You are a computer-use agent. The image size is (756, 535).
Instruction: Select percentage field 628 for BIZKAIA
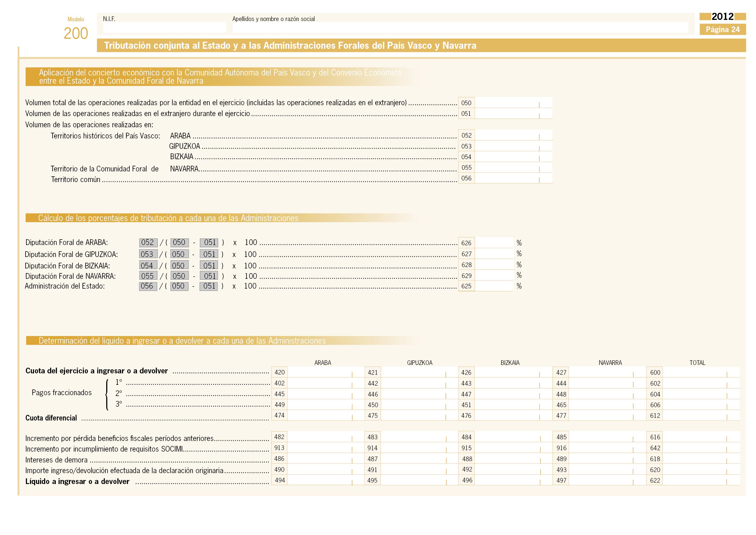coord(494,265)
